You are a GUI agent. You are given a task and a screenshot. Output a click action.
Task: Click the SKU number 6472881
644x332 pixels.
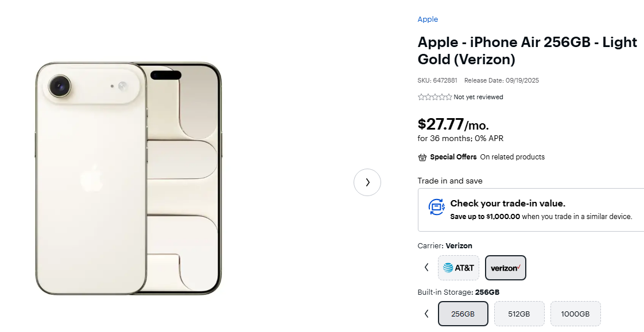(x=445, y=80)
